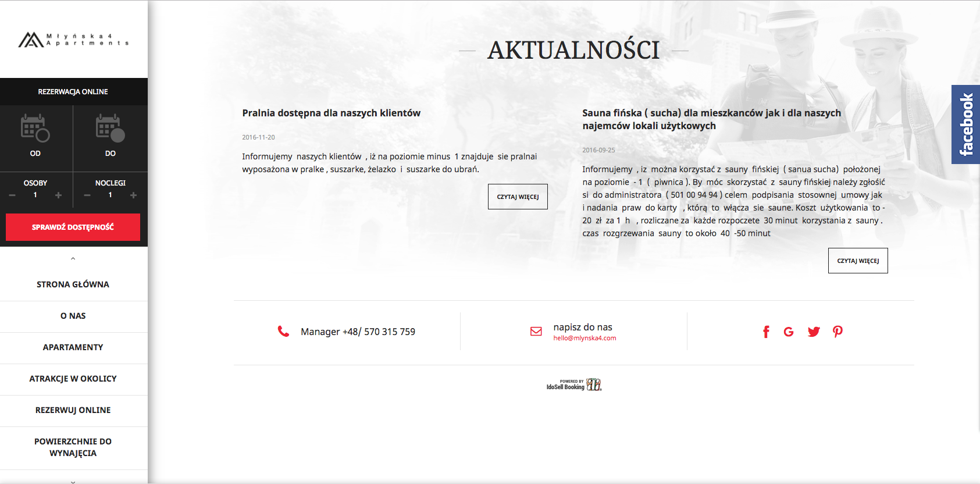980x484 pixels.
Task: Open the OD check-in calendar icon
Action: click(35, 129)
